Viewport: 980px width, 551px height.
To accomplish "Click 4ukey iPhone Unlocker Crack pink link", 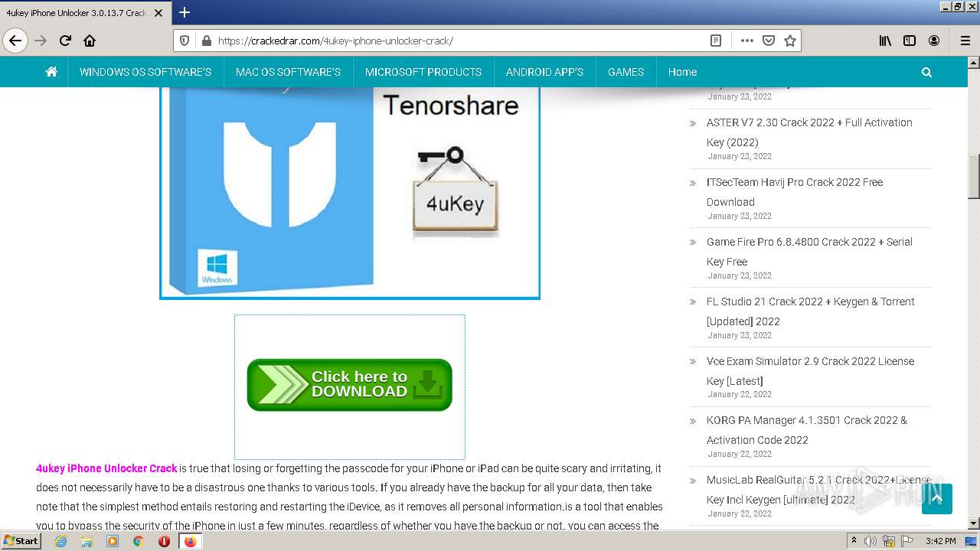I will click(x=106, y=468).
